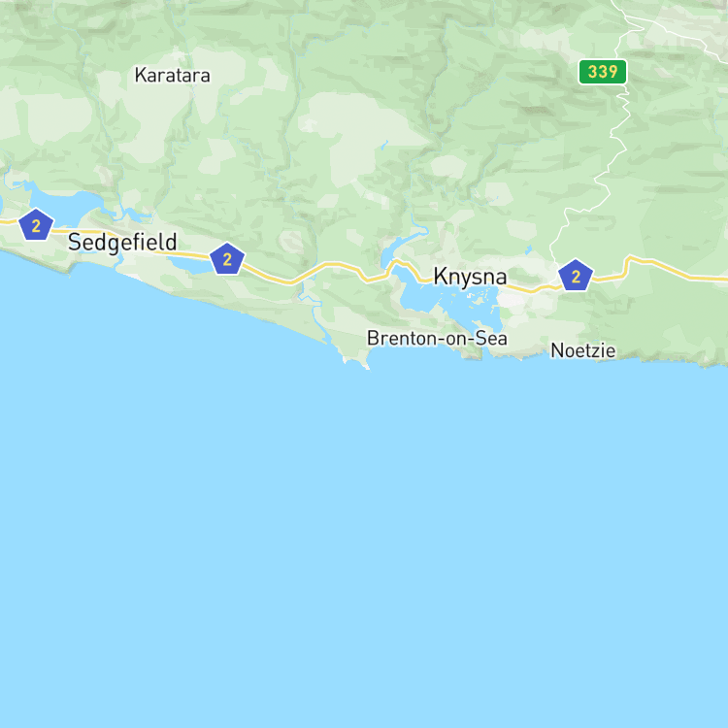Select the Sedgefield town label
This screenshot has height=728, width=728.
(122, 243)
